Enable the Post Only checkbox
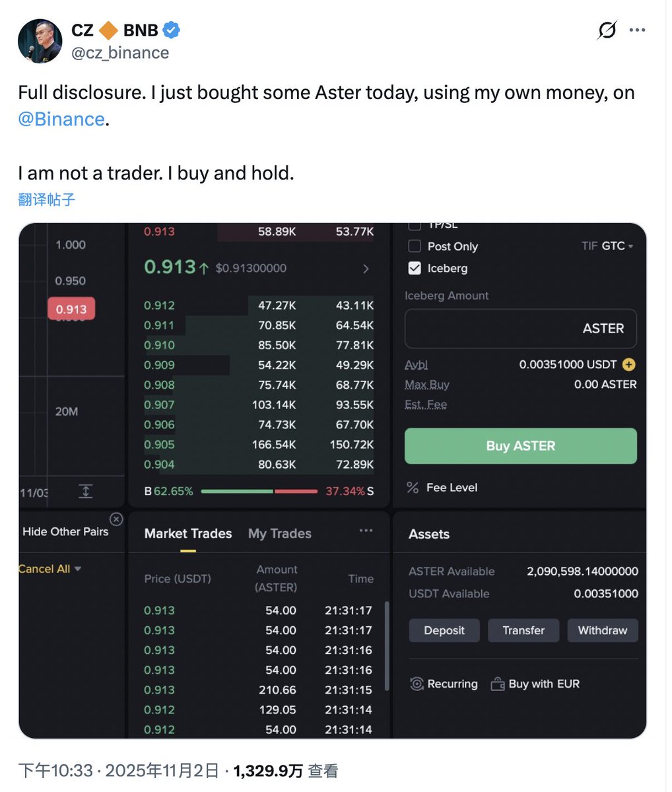 [x=415, y=246]
